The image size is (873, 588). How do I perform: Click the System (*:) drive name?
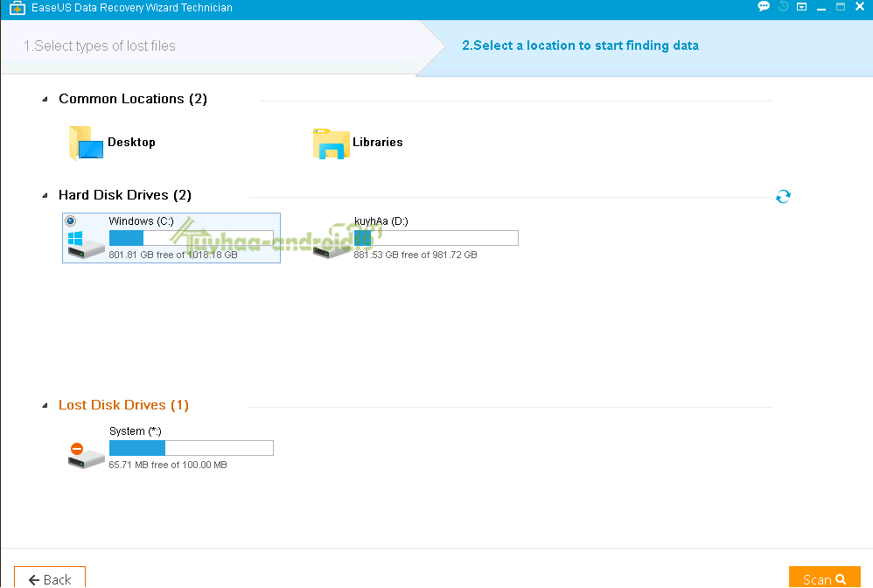click(x=136, y=431)
